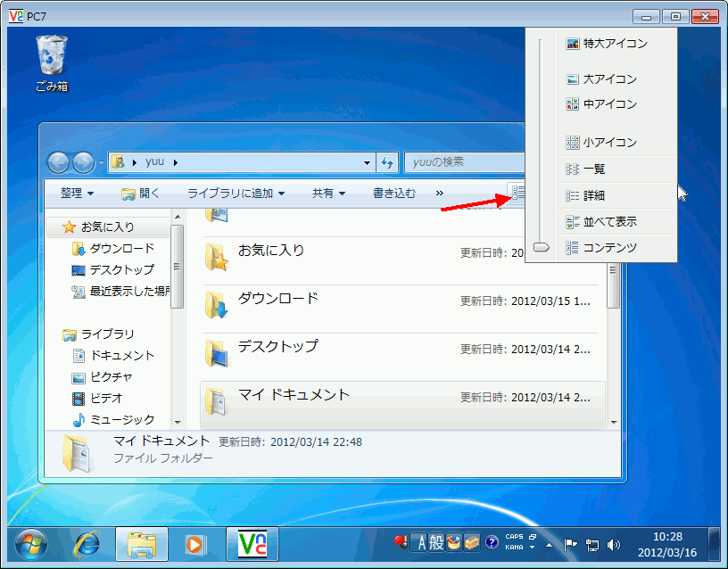Click the volume speaker icon in the system tray
The height and width of the screenshot is (569, 728).
pyautogui.click(x=614, y=544)
